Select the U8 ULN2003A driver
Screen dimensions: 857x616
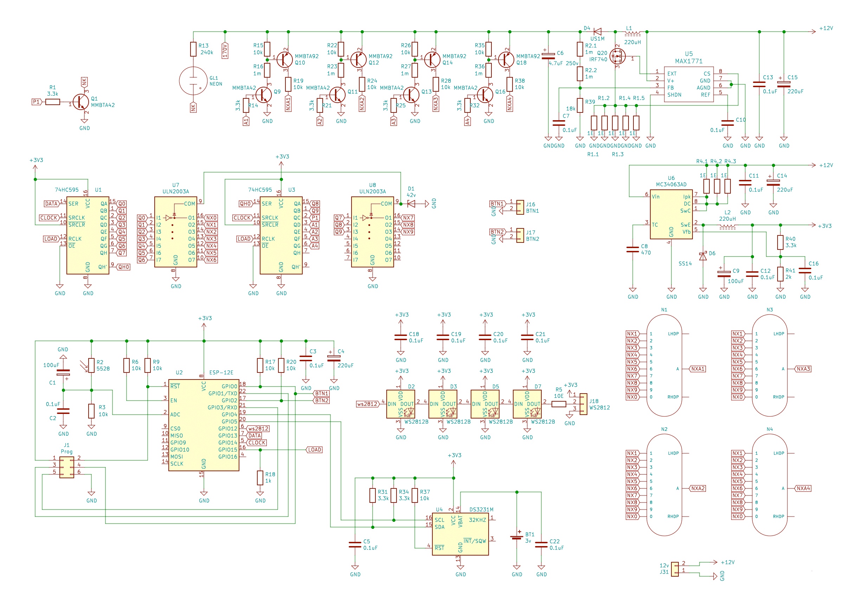click(373, 232)
